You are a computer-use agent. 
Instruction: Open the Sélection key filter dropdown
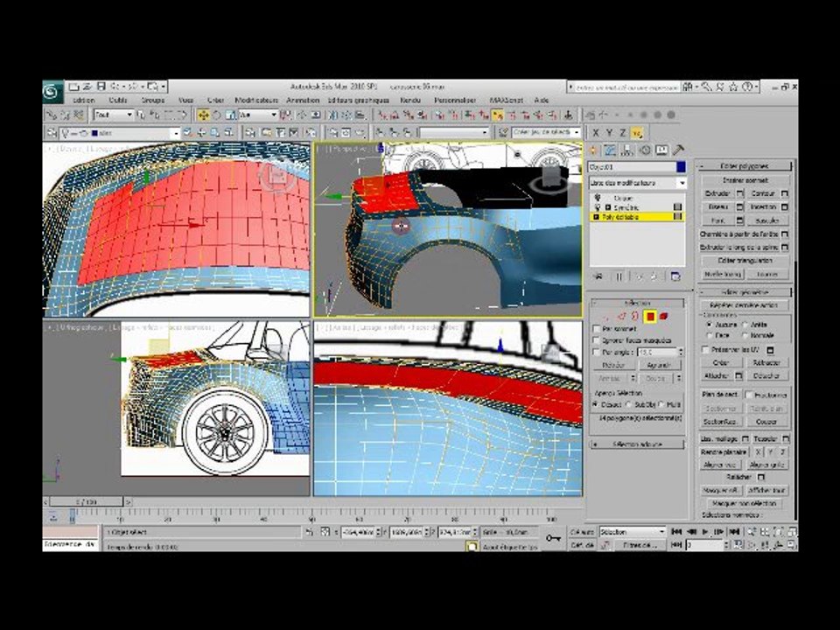pyautogui.click(x=633, y=532)
